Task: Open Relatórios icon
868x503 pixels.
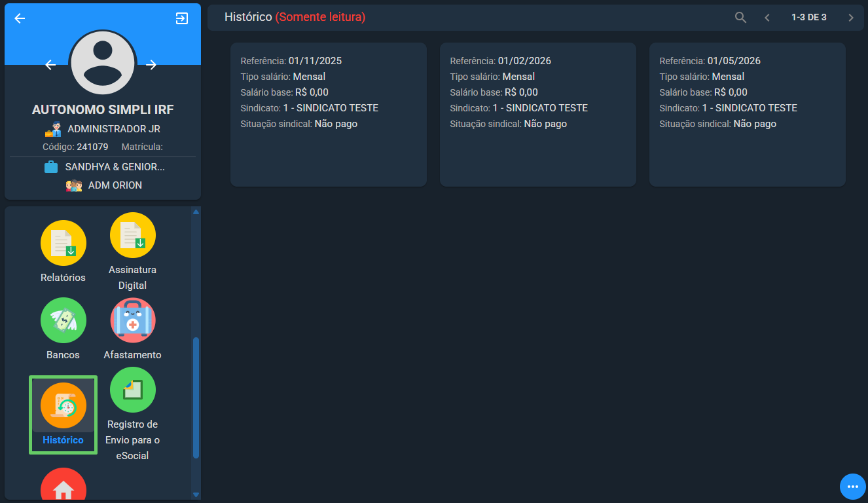Action: point(63,243)
